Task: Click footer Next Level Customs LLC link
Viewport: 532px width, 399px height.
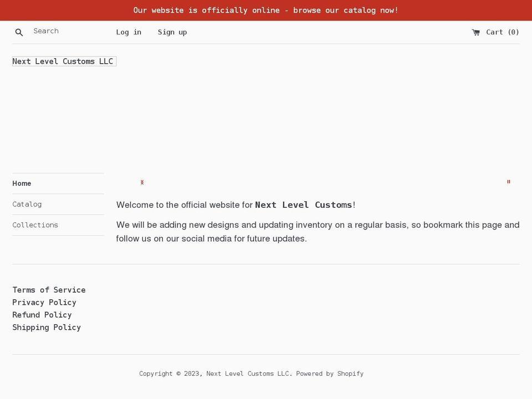Action: [x=248, y=374]
